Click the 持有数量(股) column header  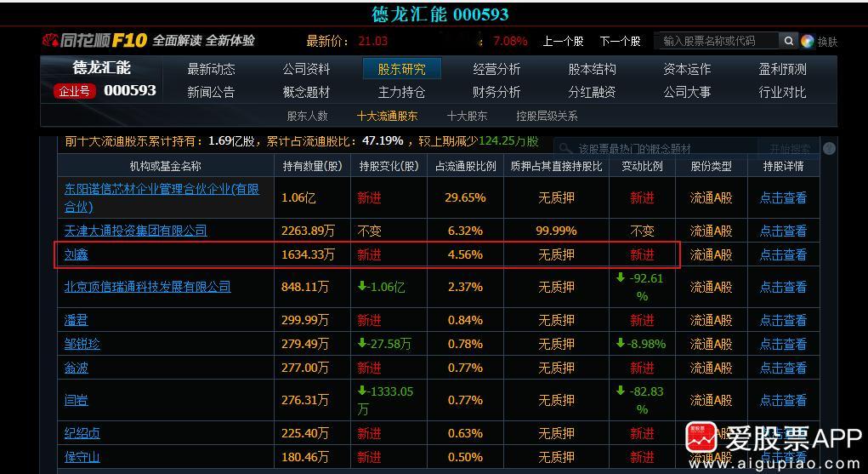click(312, 166)
